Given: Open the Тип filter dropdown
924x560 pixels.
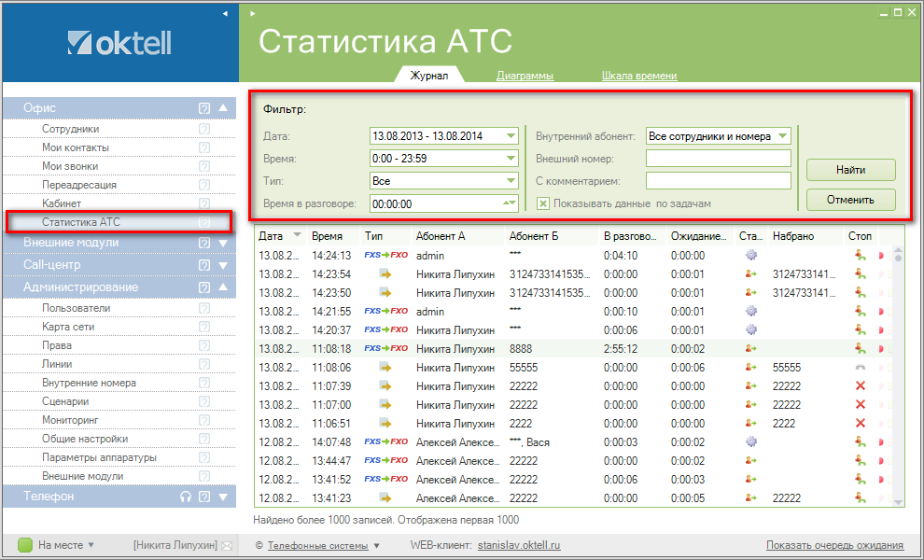Looking at the screenshot, I should [x=510, y=181].
